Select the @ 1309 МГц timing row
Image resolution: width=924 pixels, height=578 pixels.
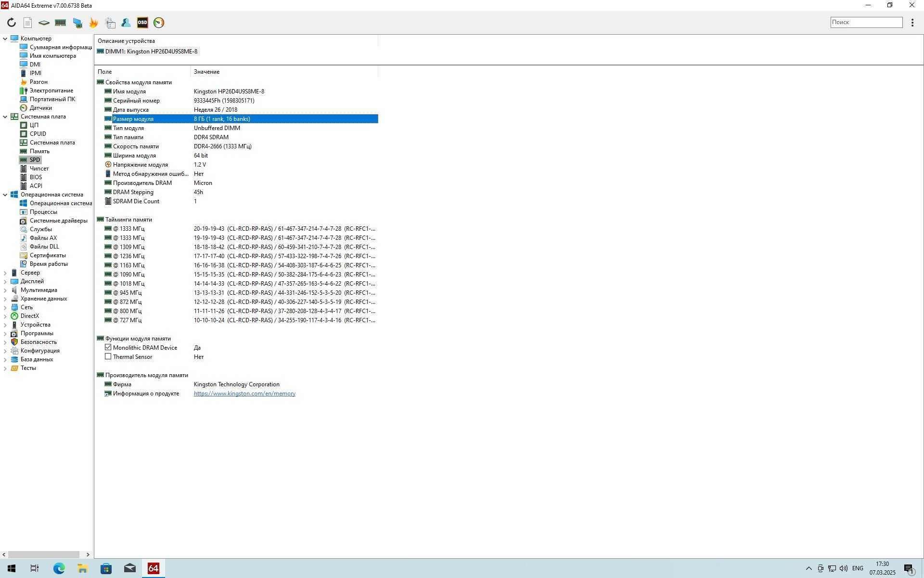[x=241, y=247]
